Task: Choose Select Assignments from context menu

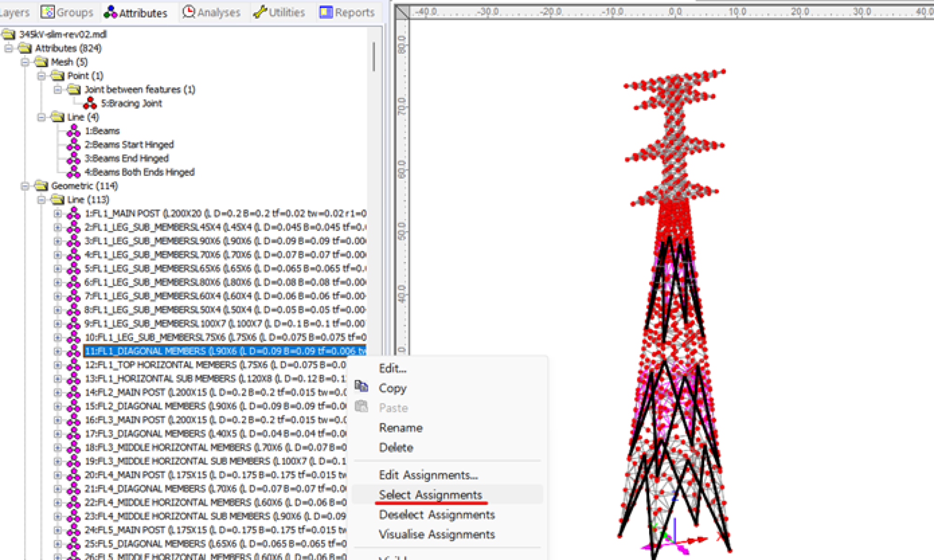Action: [x=430, y=495]
